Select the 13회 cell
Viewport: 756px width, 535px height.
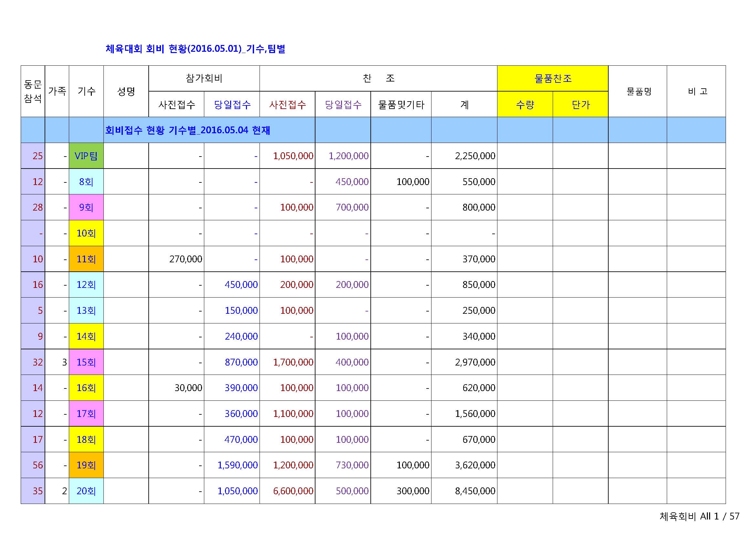click(86, 310)
